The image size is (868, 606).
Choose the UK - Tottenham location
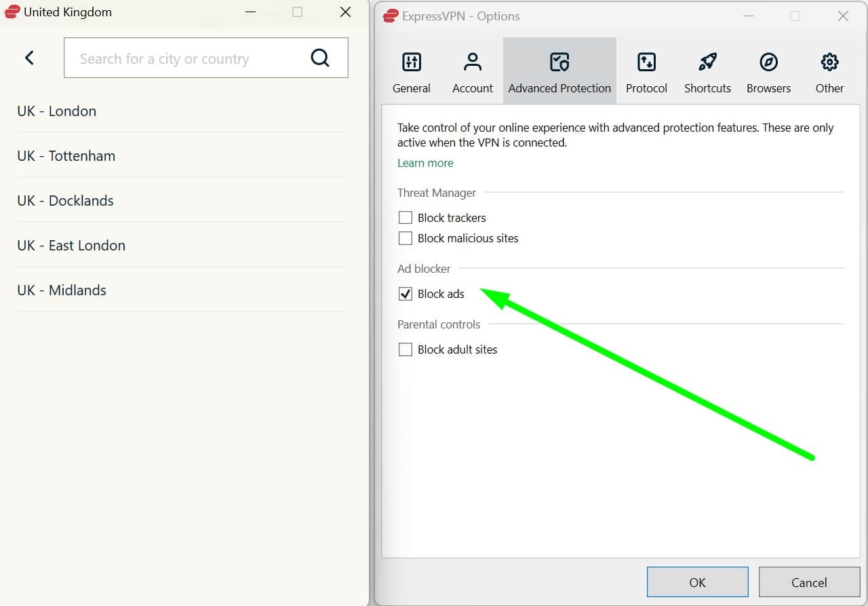click(x=182, y=155)
